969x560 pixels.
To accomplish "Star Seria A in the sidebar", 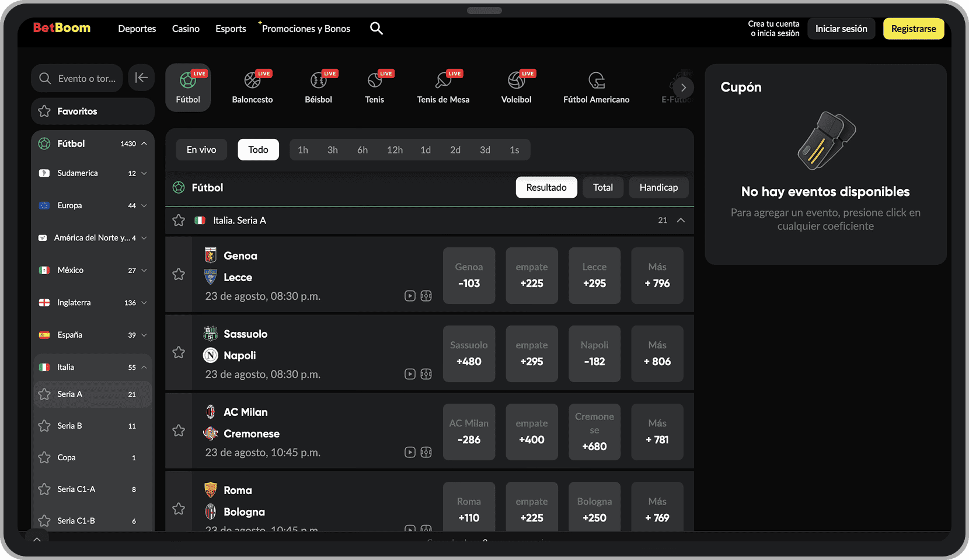I will pos(44,394).
